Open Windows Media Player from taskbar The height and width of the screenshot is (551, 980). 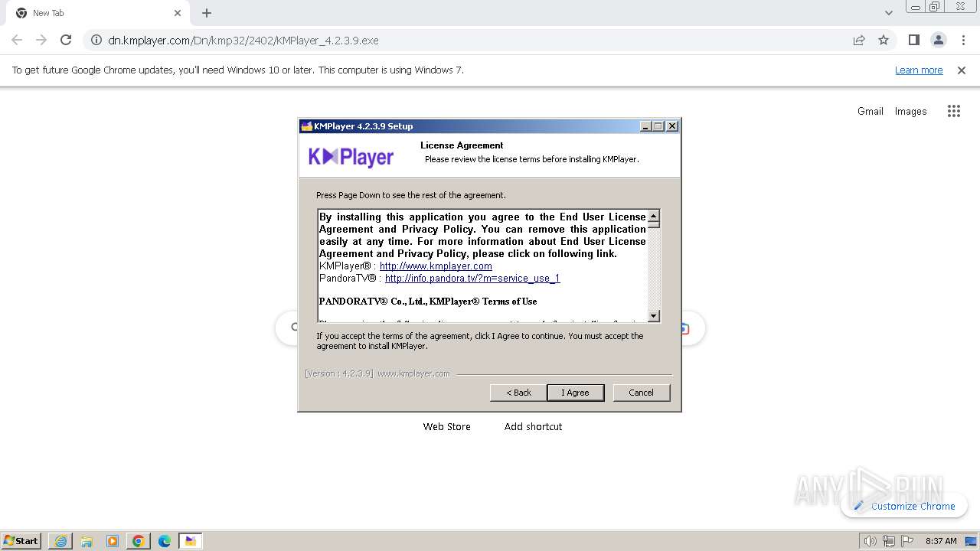click(x=113, y=541)
